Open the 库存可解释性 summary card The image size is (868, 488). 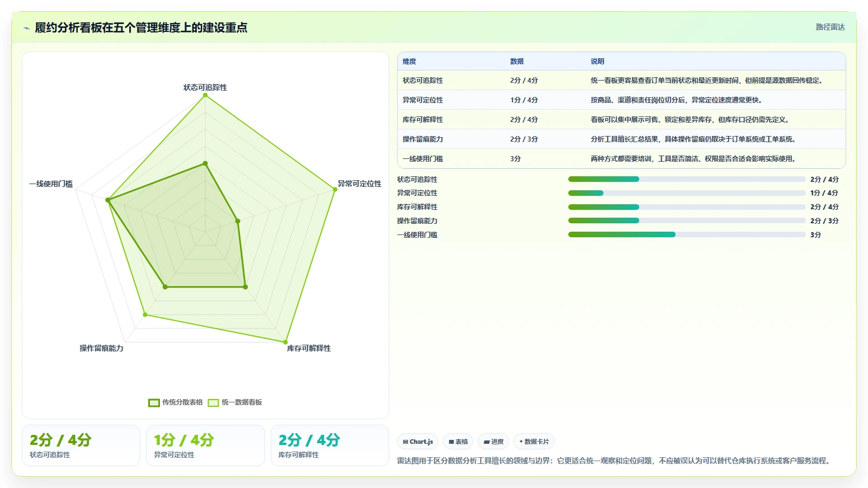pyautogui.click(x=330, y=445)
